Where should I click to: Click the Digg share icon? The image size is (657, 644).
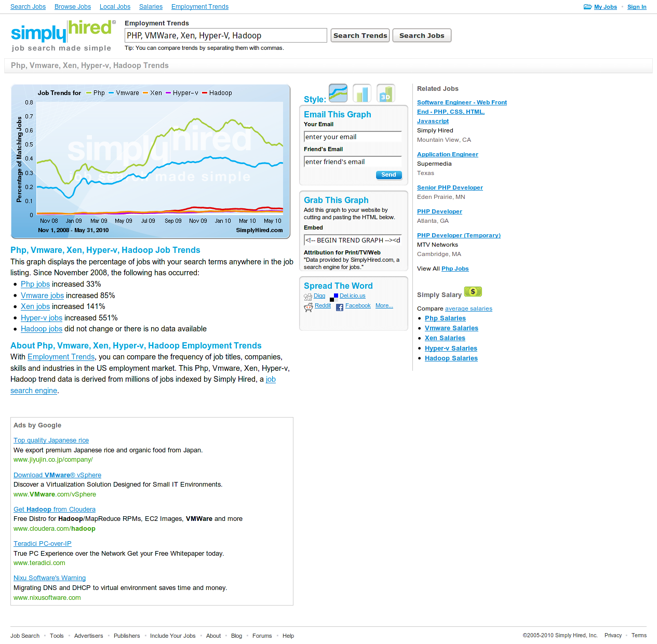(x=308, y=297)
